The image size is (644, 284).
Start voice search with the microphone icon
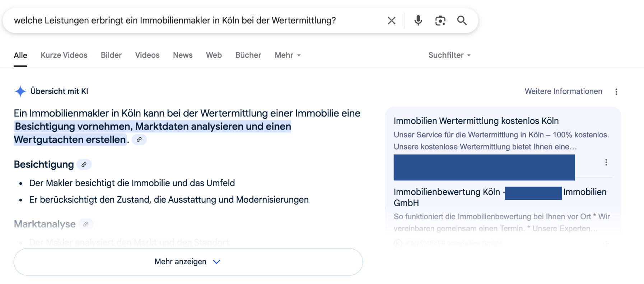tap(418, 20)
